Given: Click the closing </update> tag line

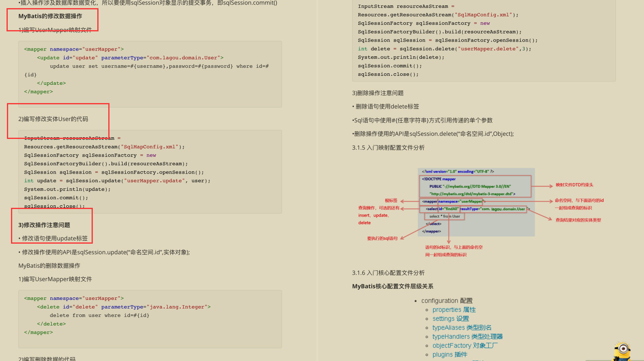Looking at the screenshot, I should pyautogui.click(x=51, y=83).
